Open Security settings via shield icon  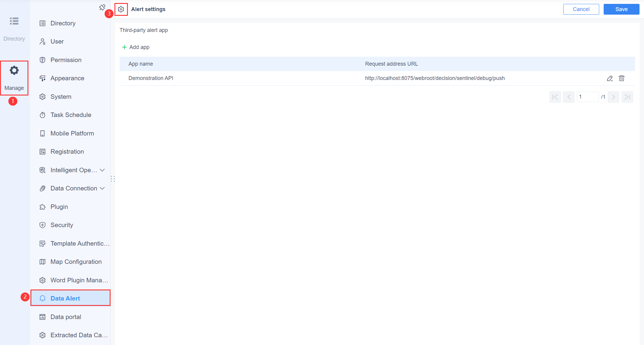coord(42,225)
